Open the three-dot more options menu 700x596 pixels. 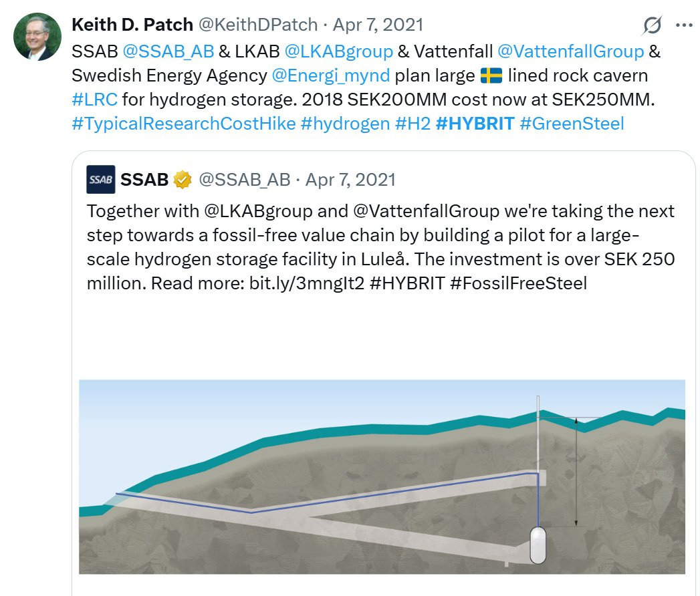[x=684, y=25]
